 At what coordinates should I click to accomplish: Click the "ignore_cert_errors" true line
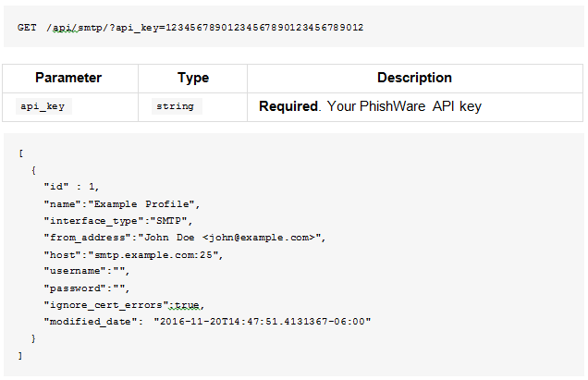(124, 305)
